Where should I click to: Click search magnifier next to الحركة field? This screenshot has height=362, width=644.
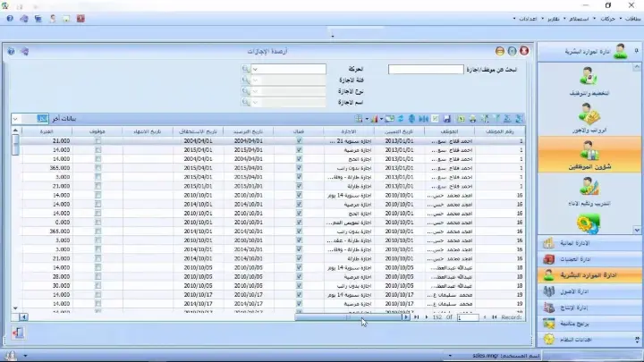(x=246, y=69)
